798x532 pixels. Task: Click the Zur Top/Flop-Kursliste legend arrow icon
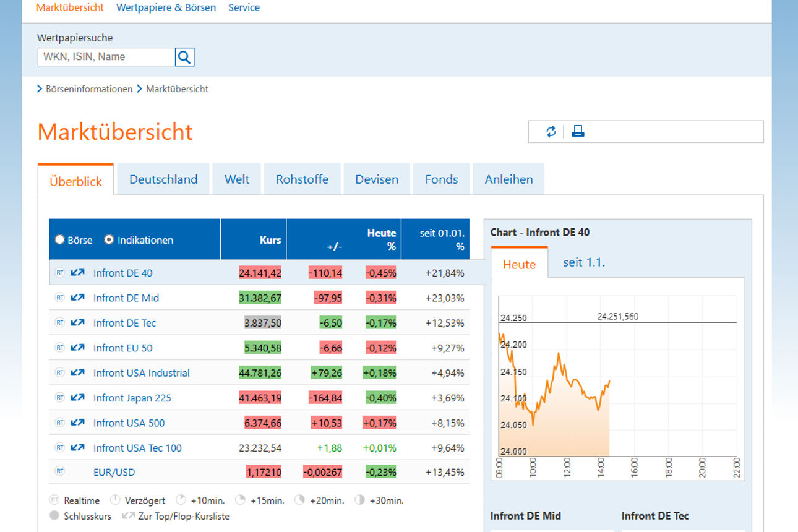[128, 515]
